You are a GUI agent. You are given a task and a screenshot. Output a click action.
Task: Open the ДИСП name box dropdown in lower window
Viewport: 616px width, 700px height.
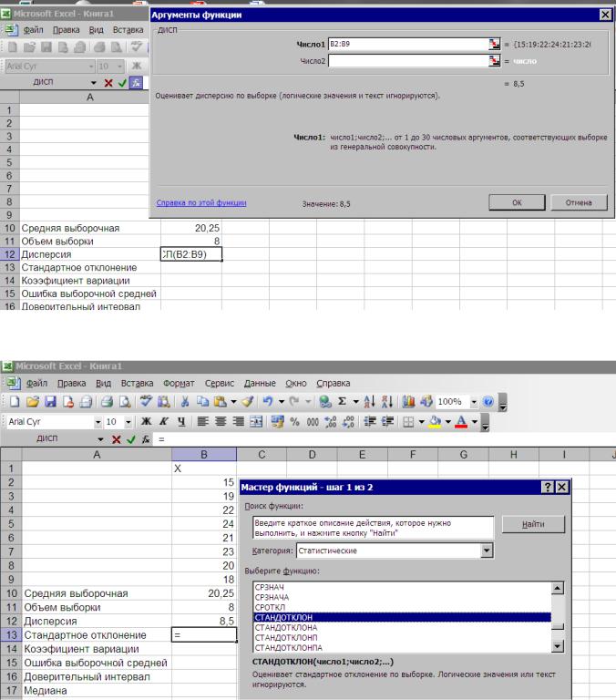tap(100, 439)
